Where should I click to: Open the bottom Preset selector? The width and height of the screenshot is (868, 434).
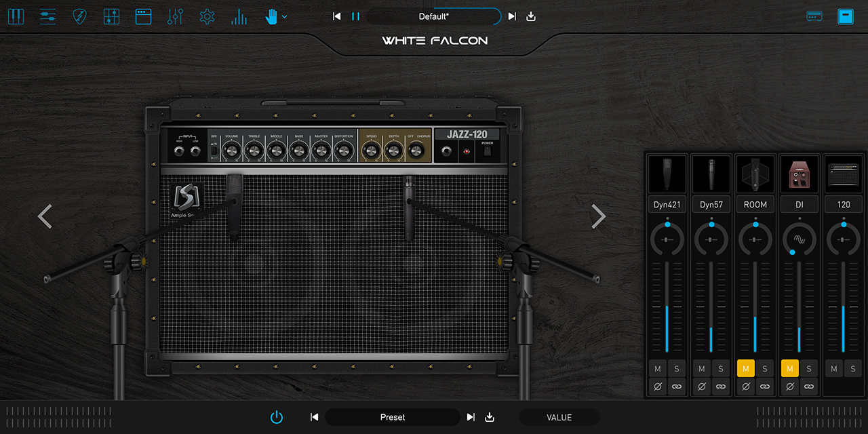point(392,417)
